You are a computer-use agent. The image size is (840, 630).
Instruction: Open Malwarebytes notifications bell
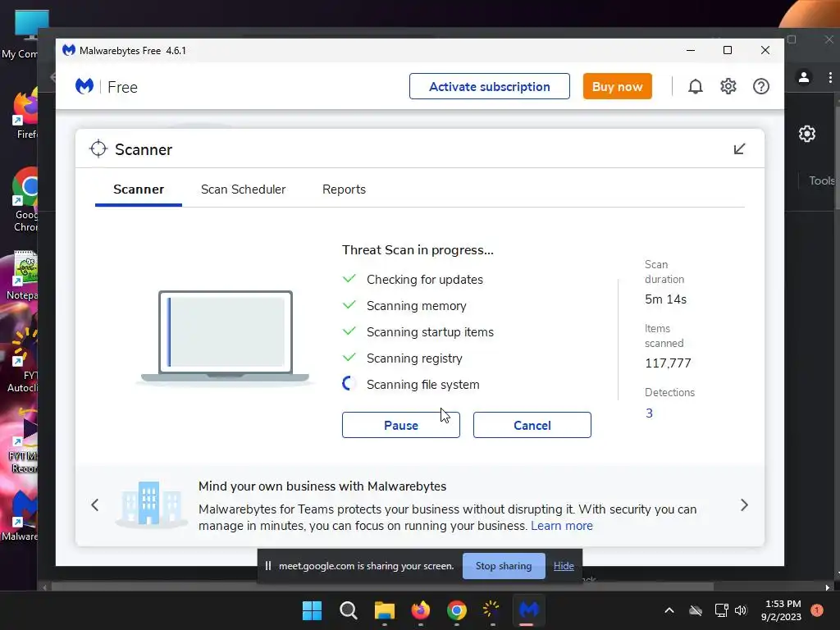tap(695, 86)
